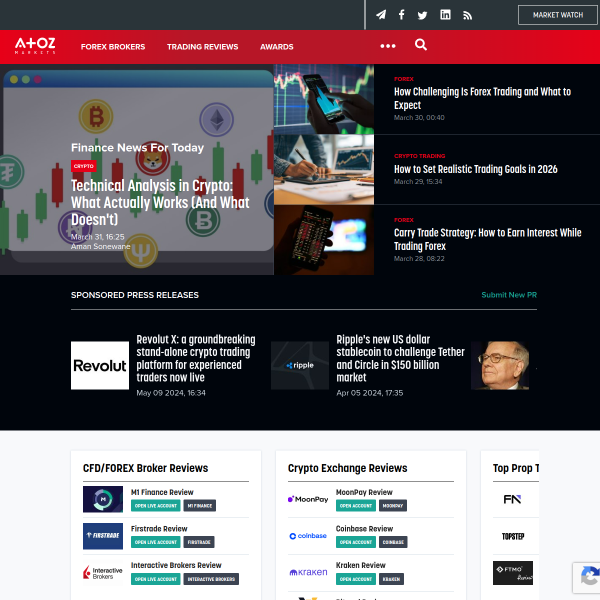Click the COINBASE tag button
The image size is (600, 600).
[x=393, y=542]
